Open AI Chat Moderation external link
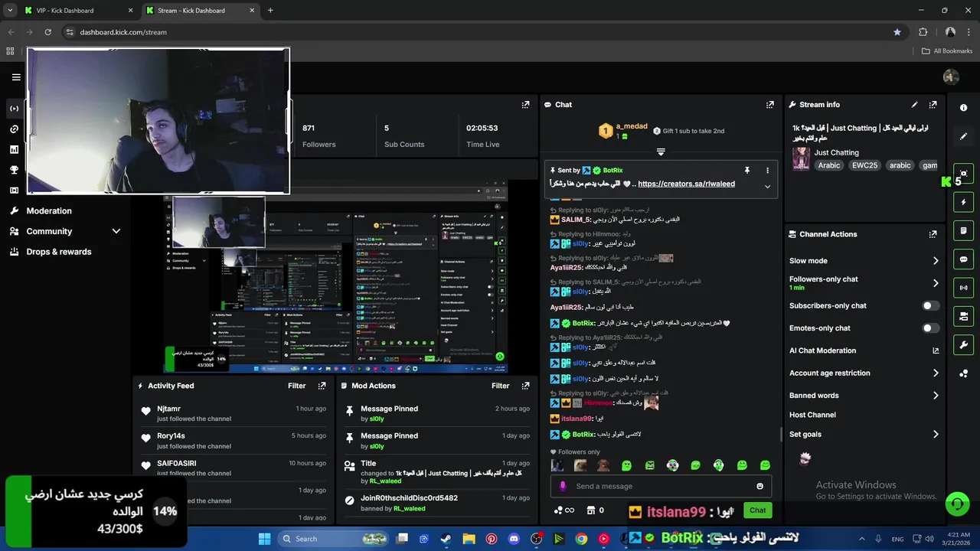The width and height of the screenshot is (980, 551). coord(936,350)
